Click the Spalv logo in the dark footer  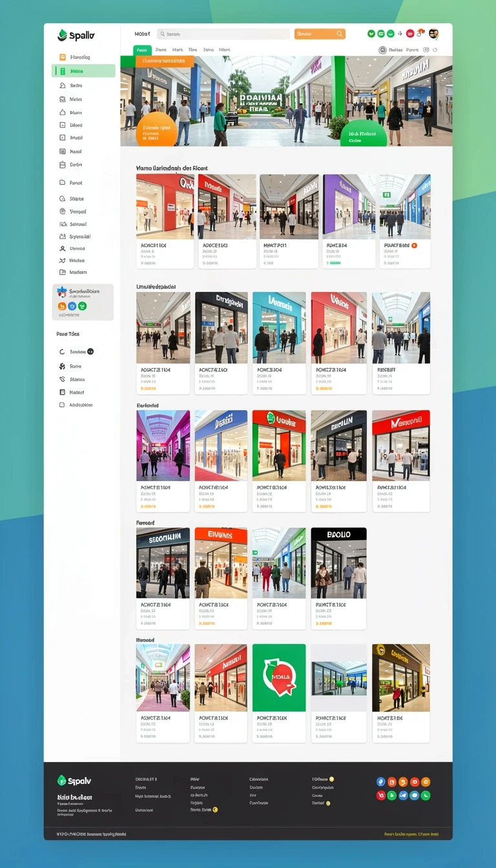pos(75,780)
